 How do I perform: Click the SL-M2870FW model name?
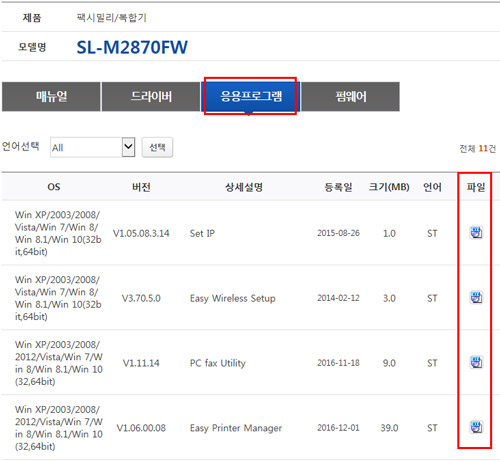pos(132,47)
